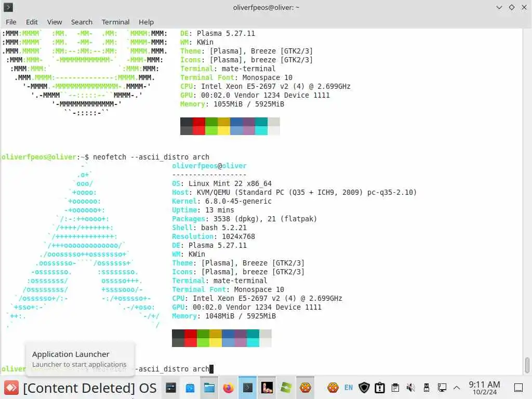Viewport: 532px width, 399px height.
Task: Open the Edit menu
Action: tap(32, 22)
